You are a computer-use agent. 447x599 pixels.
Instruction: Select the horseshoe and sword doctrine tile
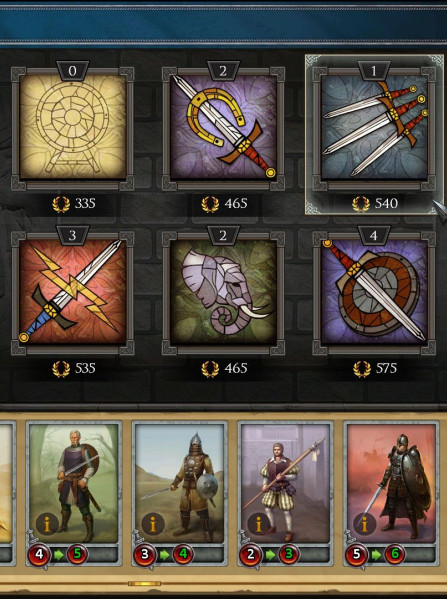tap(224, 128)
